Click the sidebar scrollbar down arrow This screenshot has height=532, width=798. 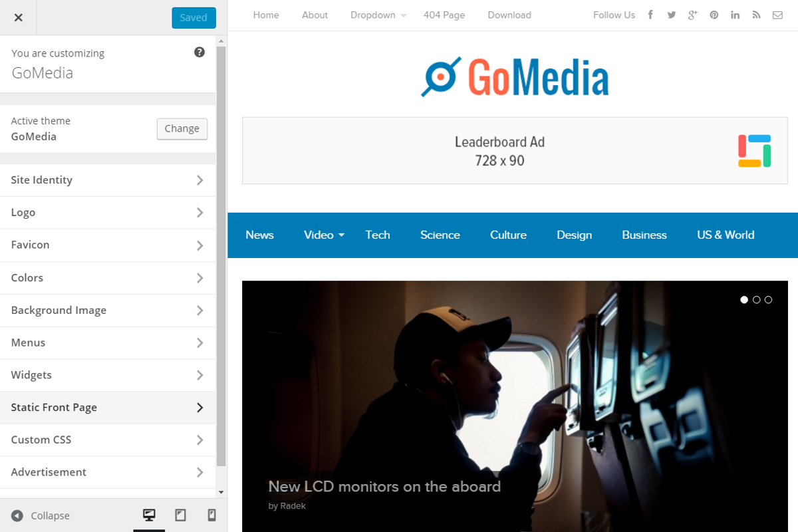click(221, 493)
